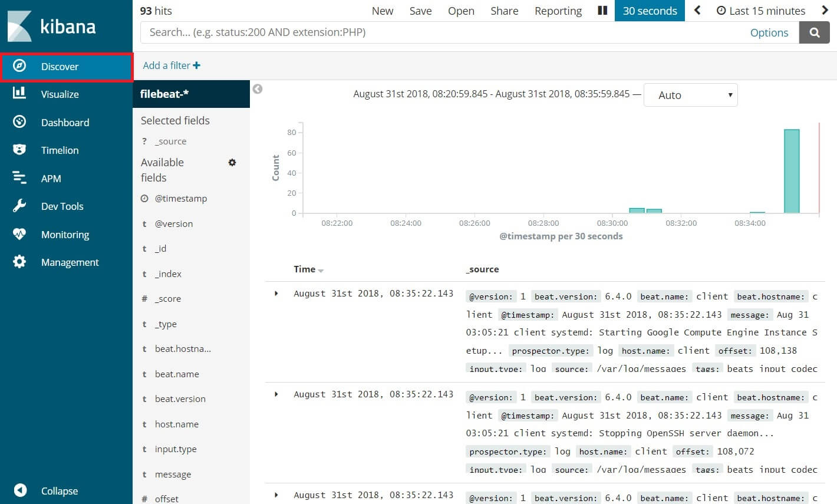Expand the first document row details
The width and height of the screenshot is (837, 504).
(x=276, y=293)
